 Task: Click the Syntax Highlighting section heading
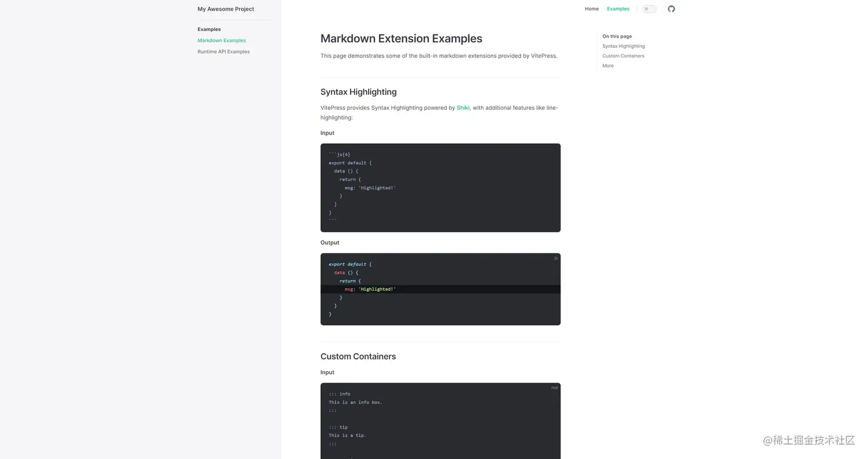358,92
